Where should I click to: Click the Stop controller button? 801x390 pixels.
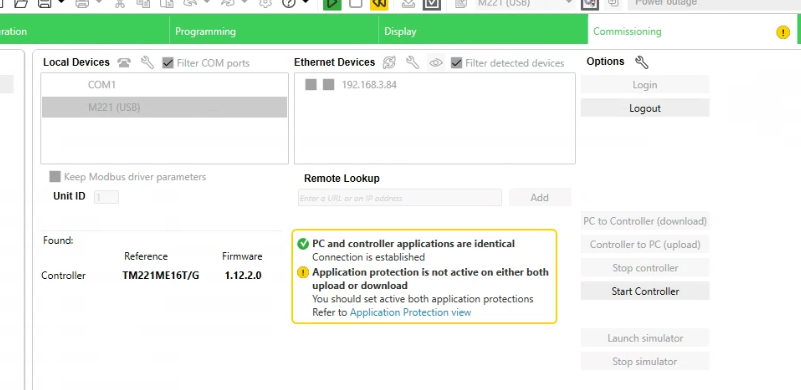coord(645,267)
